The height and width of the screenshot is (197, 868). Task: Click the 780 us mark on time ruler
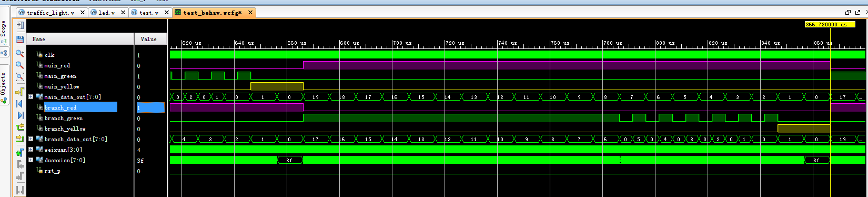click(x=613, y=43)
